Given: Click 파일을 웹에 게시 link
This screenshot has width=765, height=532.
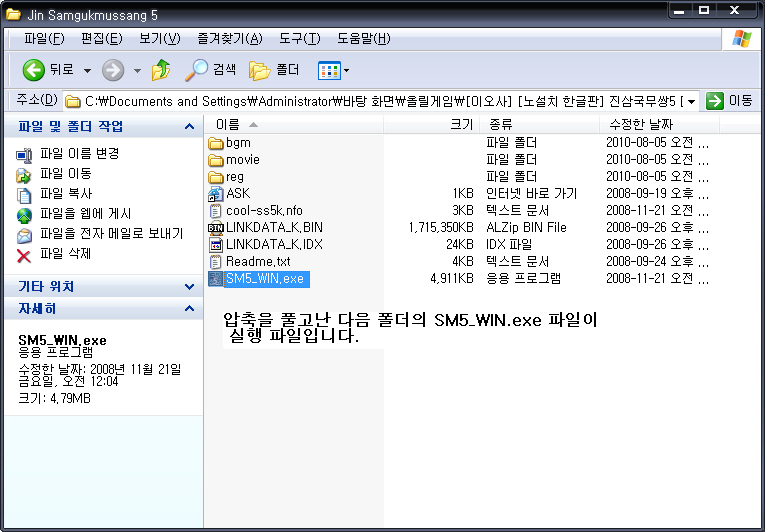Looking at the screenshot, I should pyautogui.click(x=85, y=214).
